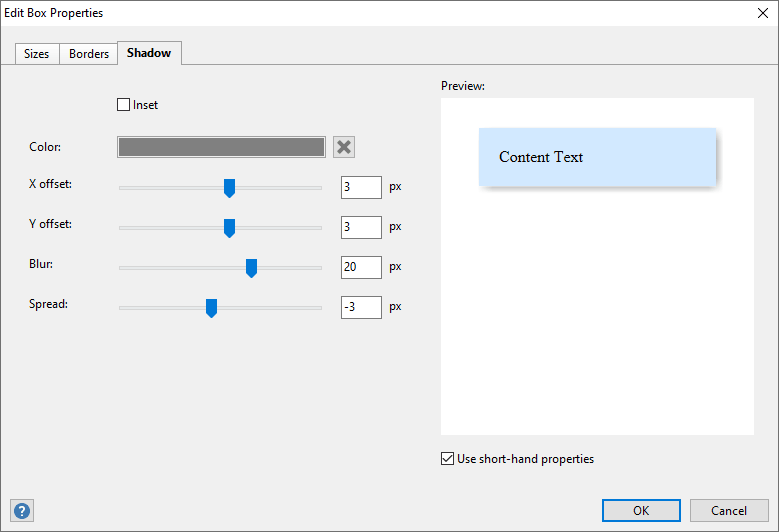The height and width of the screenshot is (532, 779).
Task: Switch to the Sizes tab
Action: [37, 54]
